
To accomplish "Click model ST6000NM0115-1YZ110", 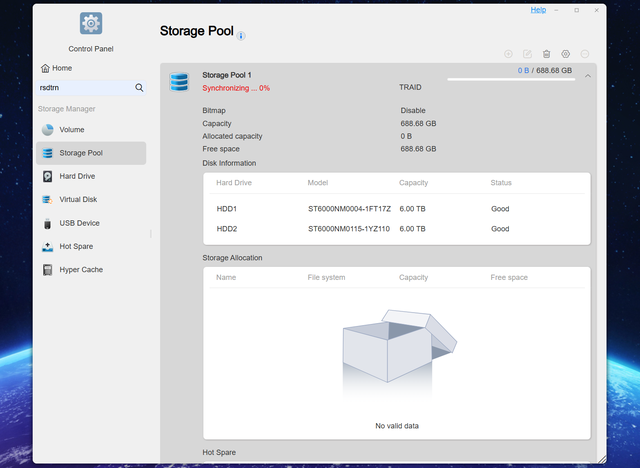I will coord(349,229).
